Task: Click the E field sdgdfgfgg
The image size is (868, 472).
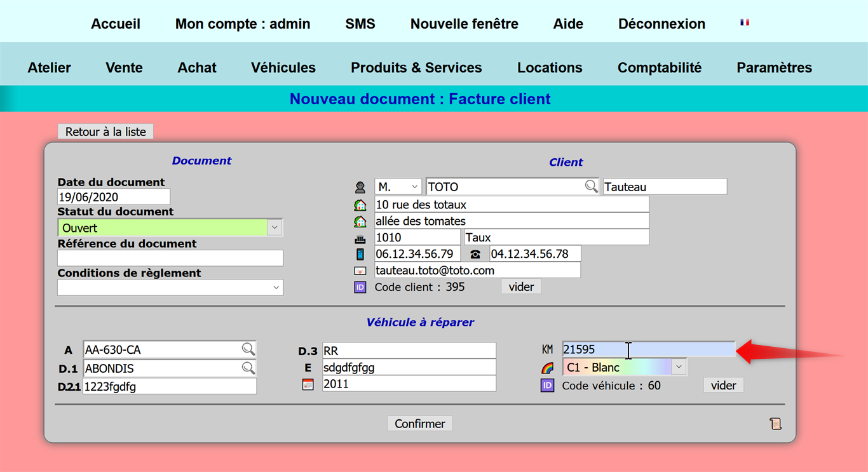Action: point(409,367)
